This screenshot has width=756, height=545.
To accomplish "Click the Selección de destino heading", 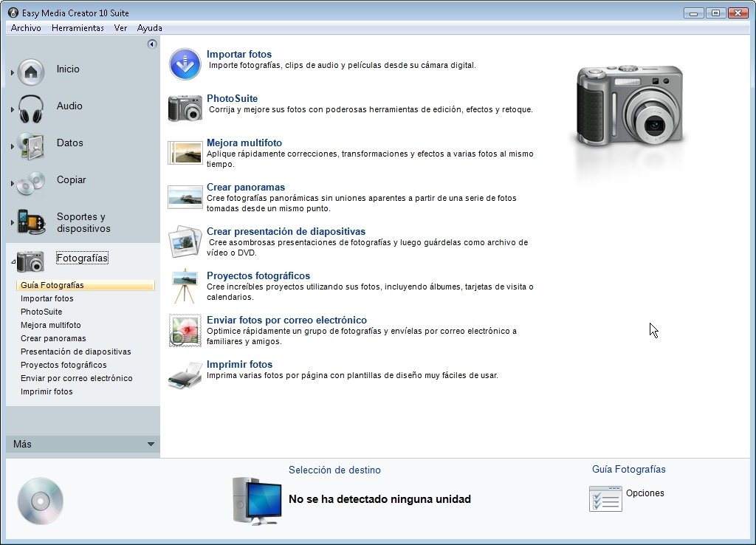I will pos(334,470).
